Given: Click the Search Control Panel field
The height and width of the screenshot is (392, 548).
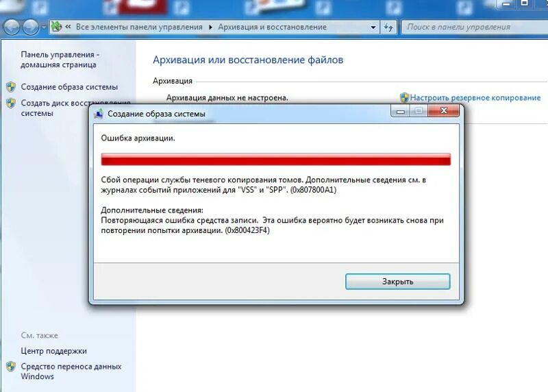Looking at the screenshot, I should pyautogui.click(x=475, y=27).
